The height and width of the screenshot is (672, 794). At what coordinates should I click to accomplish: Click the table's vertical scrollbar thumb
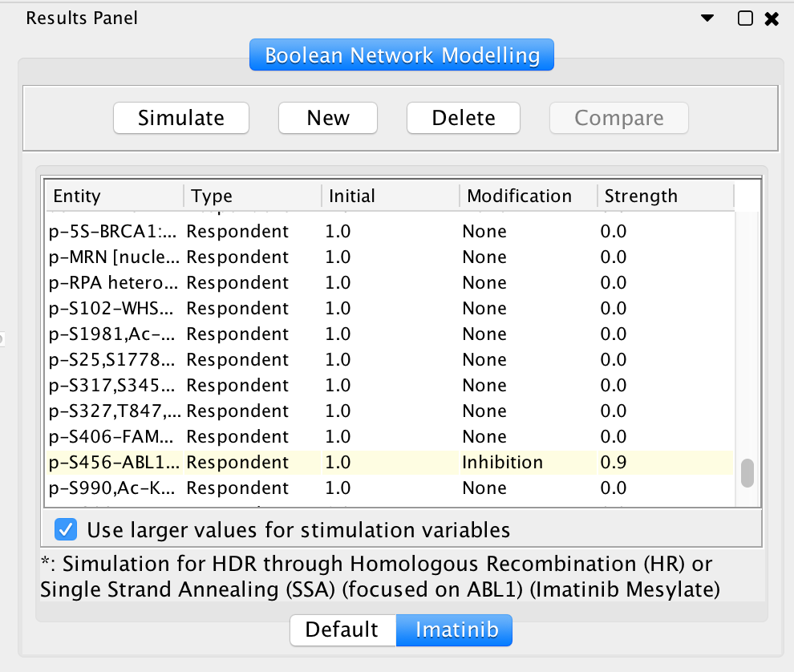point(747,473)
